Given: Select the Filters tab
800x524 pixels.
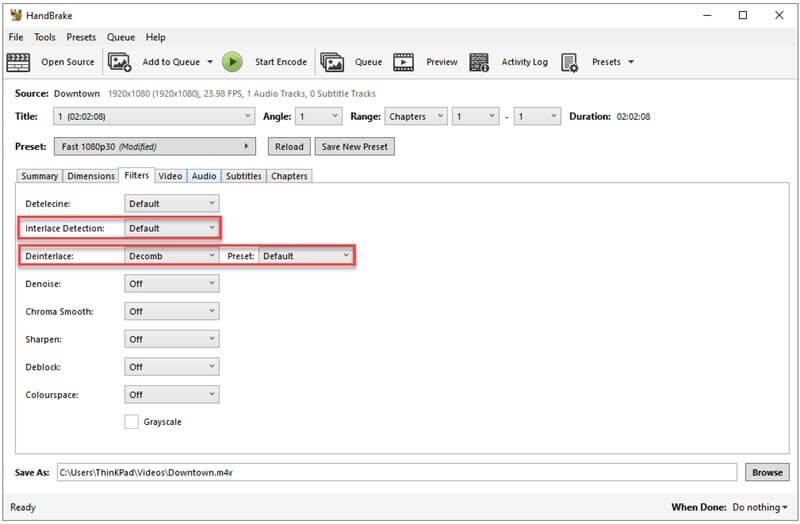Looking at the screenshot, I should pyautogui.click(x=137, y=175).
